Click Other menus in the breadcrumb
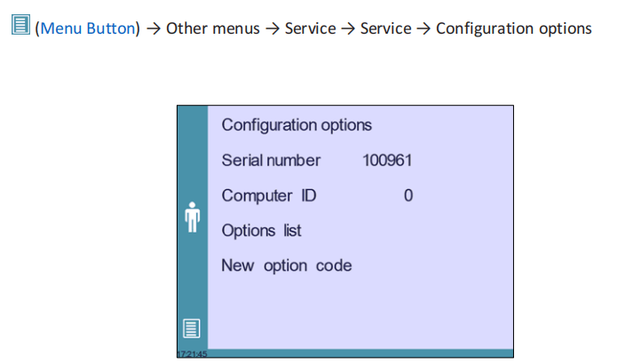 point(212,28)
